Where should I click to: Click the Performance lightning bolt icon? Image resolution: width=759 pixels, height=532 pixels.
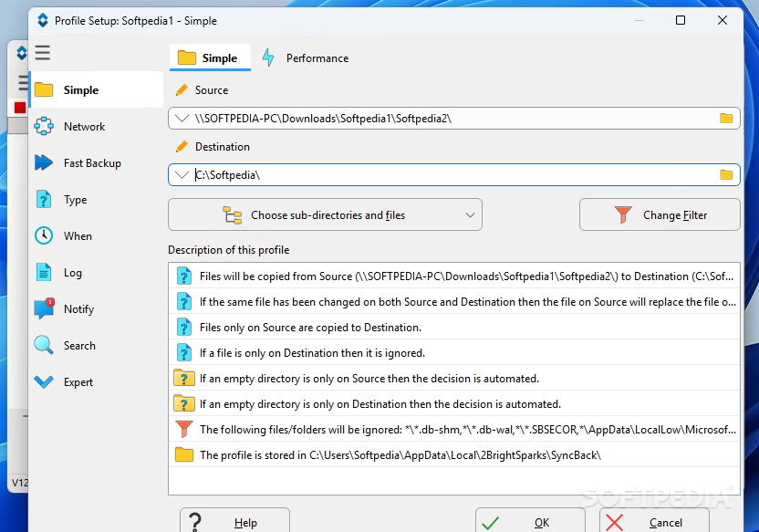pos(268,57)
